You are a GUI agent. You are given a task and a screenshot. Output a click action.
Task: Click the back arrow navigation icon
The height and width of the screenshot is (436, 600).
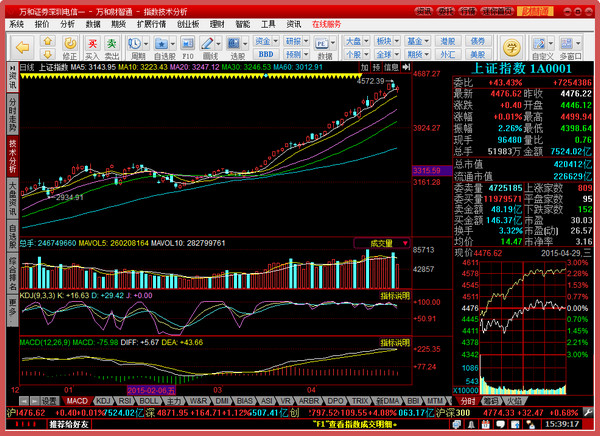(x=20, y=46)
